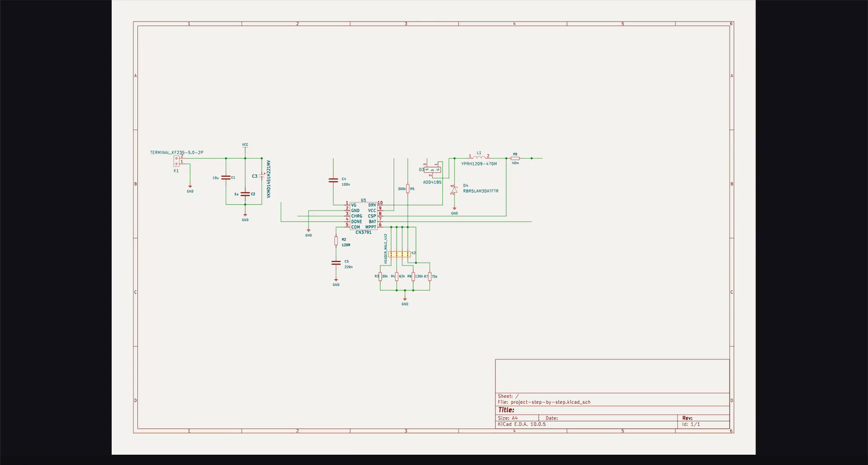
Task: Click the DRV pin label on U1
Action: (x=372, y=205)
